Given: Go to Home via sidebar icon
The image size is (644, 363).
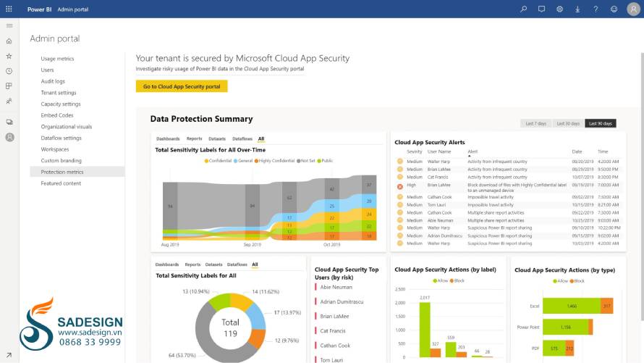Looking at the screenshot, I should 9,41.
